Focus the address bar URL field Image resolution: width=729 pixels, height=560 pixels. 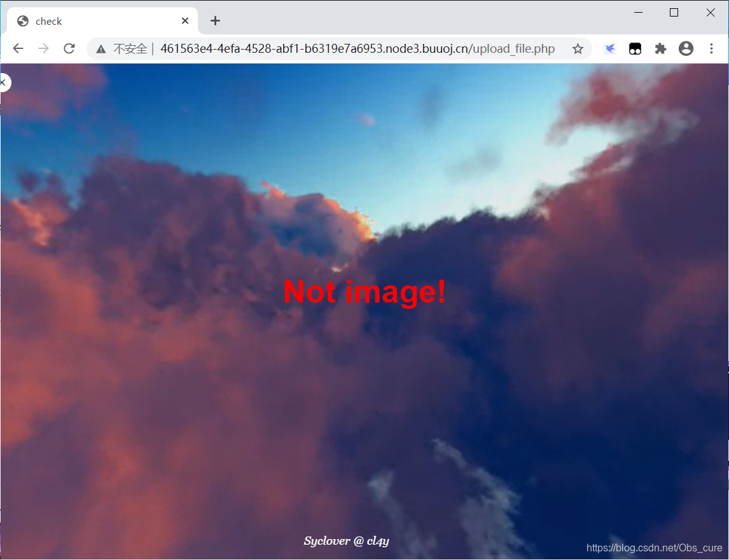(x=356, y=49)
